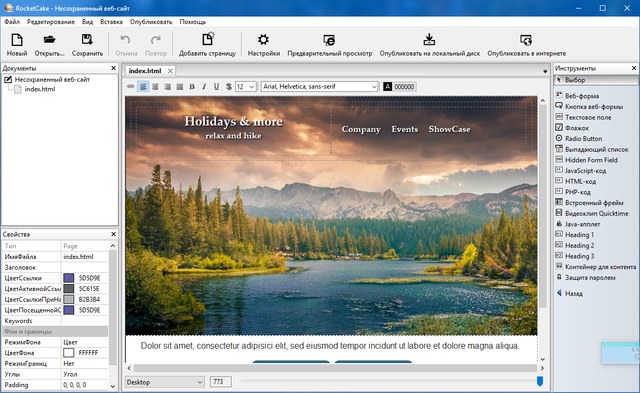Viewport: 640px width, 393px height.
Task: Save the site with Сохранить icon
Action: coord(87,40)
